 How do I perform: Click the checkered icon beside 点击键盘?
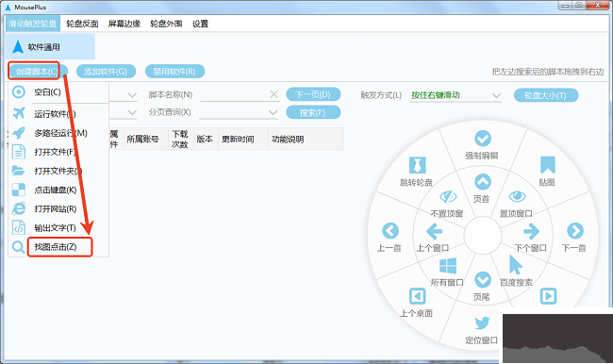pyautogui.click(x=18, y=190)
